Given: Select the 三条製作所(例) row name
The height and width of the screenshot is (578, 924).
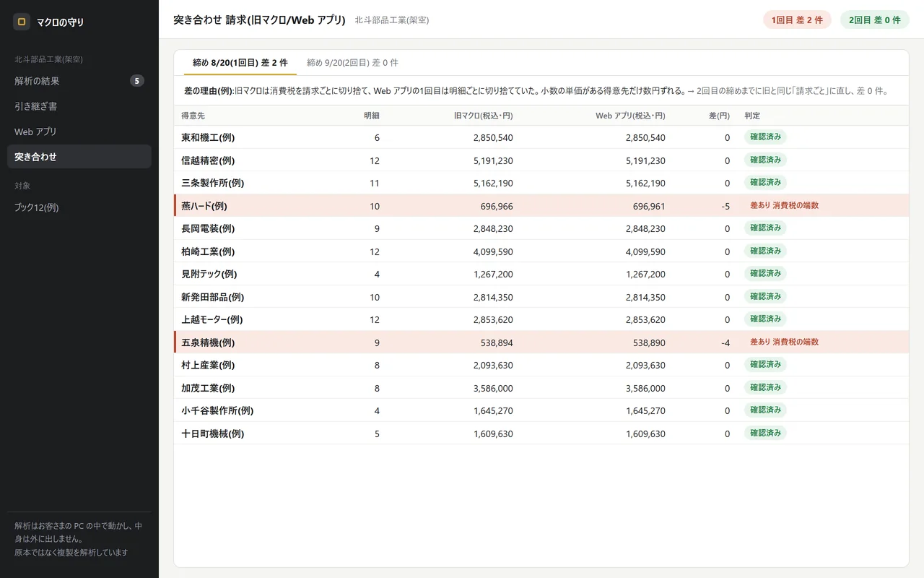Looking at the screenshot, I should click(x=212, y=183).
